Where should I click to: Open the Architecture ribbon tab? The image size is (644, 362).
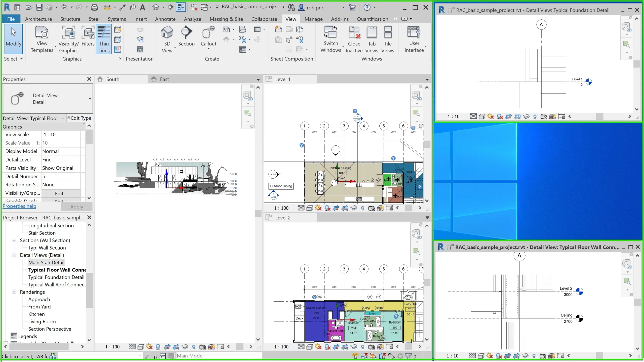click(38, 19)
